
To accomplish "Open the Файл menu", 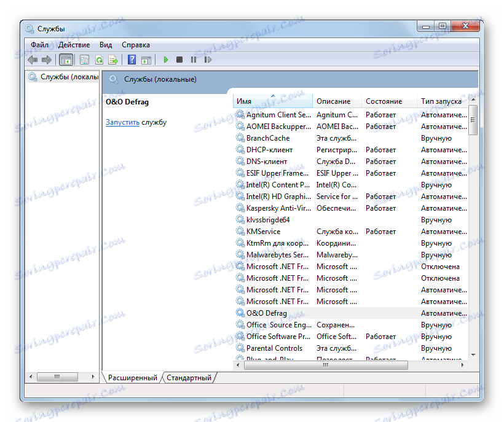I will tap(39, 45).
